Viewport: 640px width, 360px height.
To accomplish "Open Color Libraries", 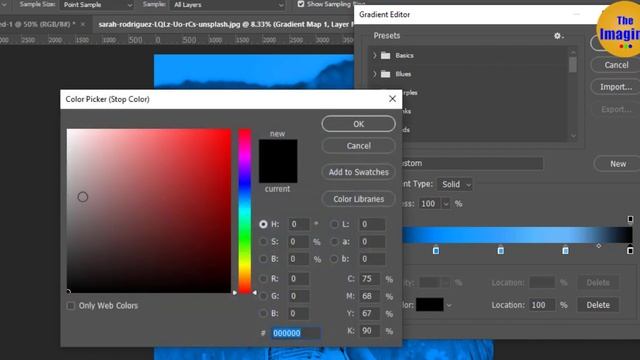I will tap(358, 199).
